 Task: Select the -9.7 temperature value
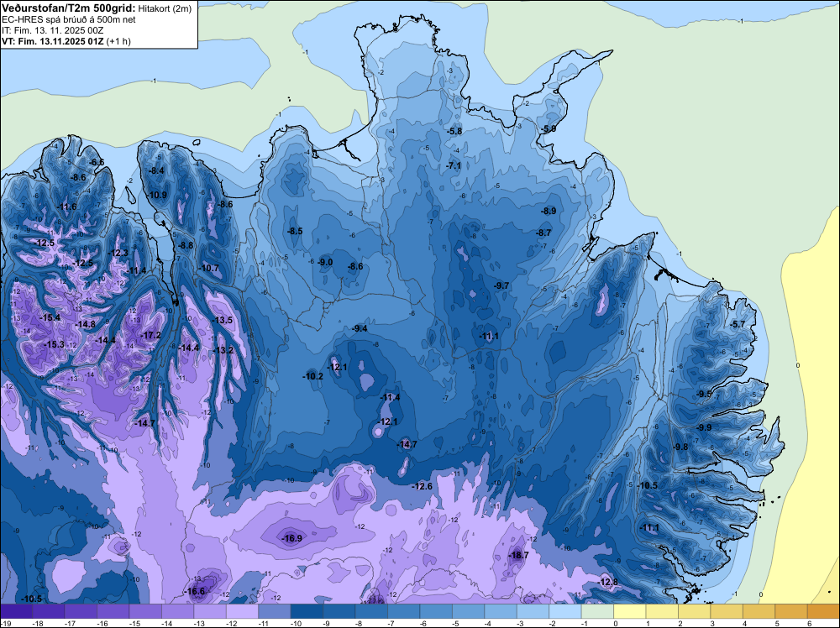pyautogui.click(x=501, y=285)
